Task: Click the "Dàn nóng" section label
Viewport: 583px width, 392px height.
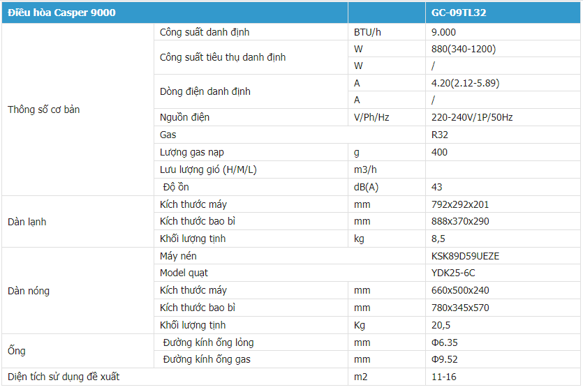Action: 29,290
